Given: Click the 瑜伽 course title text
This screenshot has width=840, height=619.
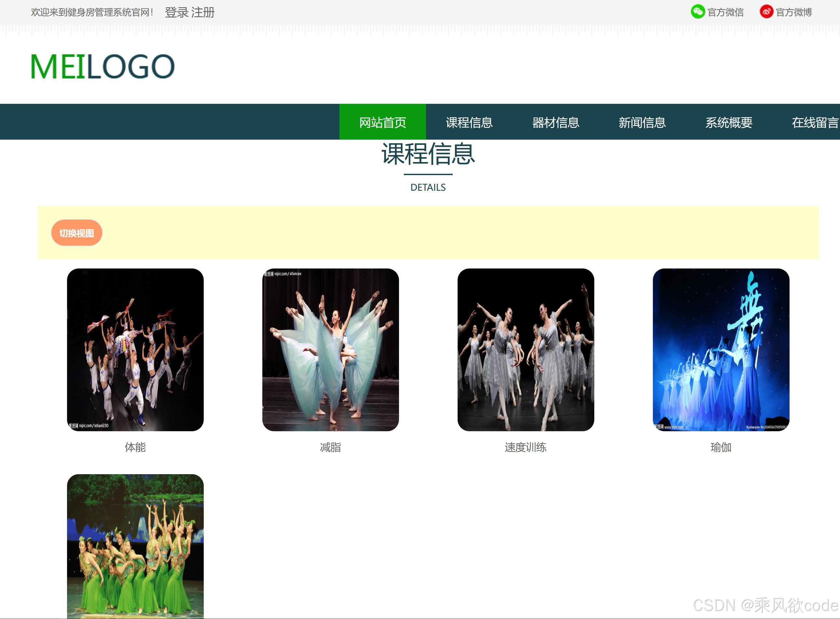Looking at the screenshot, I should tap(721, 447).
